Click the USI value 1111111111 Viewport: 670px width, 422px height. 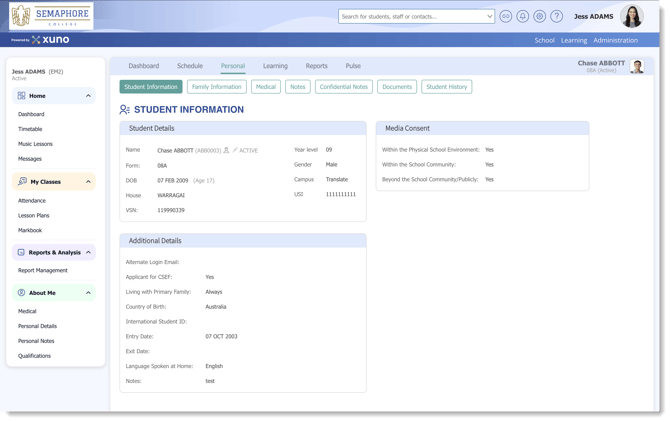click(x=341, y=194)
